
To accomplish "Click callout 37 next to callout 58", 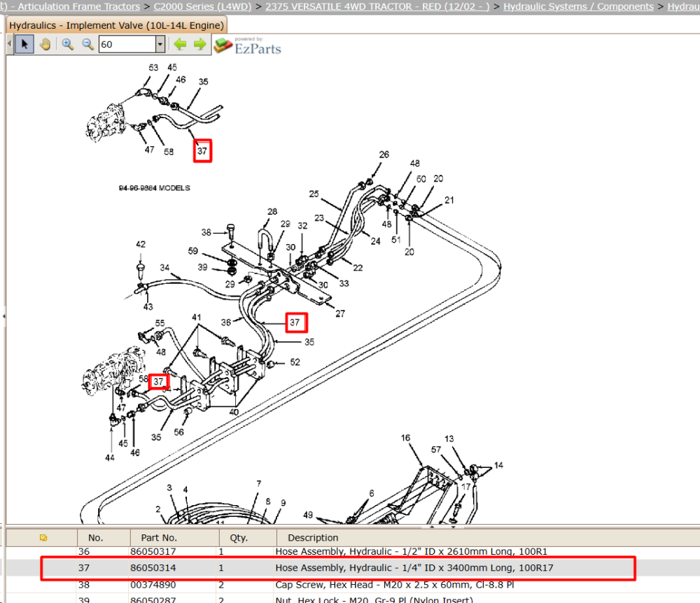I will tap(158, 381).
